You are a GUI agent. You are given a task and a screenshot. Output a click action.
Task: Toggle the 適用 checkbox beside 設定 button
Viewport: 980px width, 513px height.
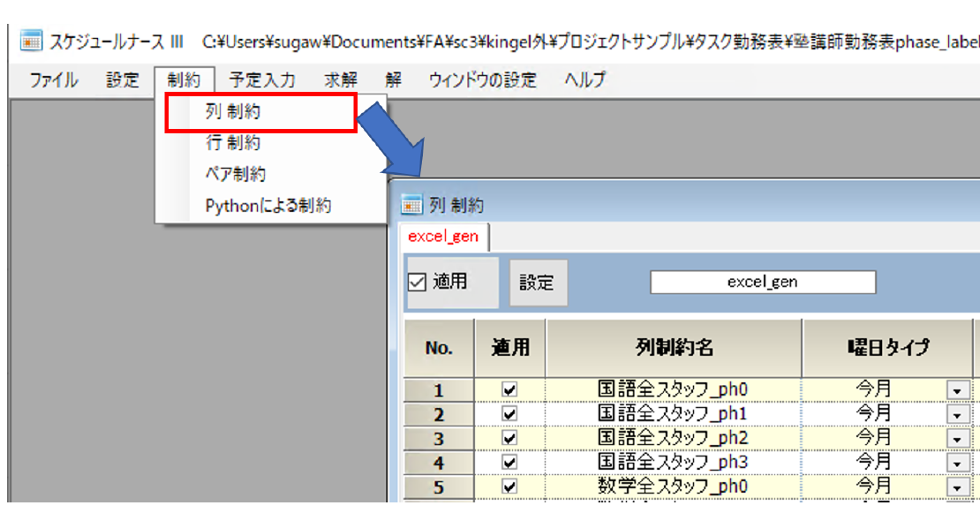tap(418, 283)
